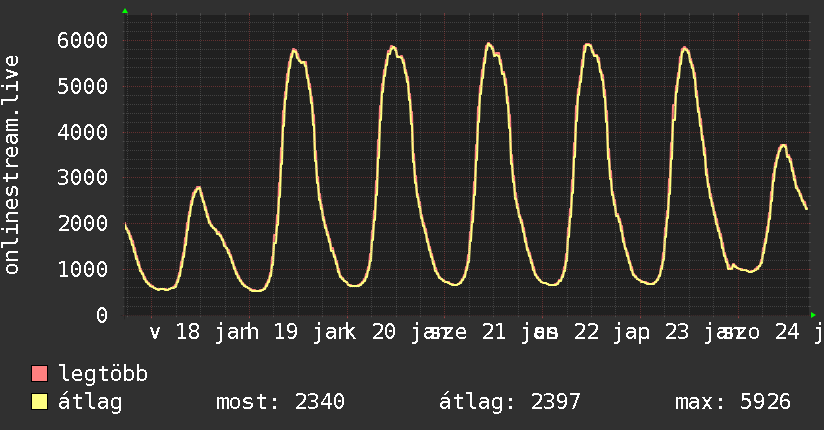Click the 6000 y-axis label
This screenshot has width=824, height=430.
pos(83,40)
